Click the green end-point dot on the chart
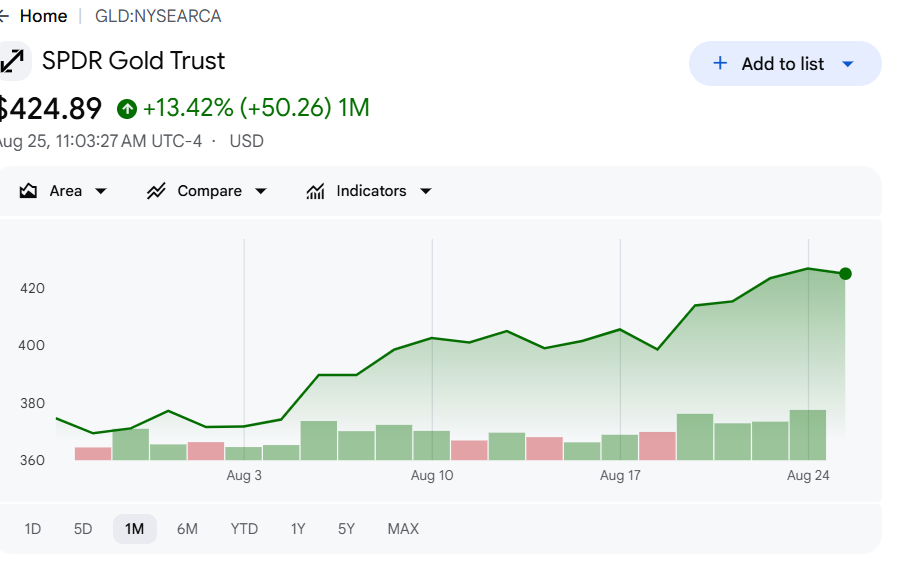The image size is (910, 563). 846,273
